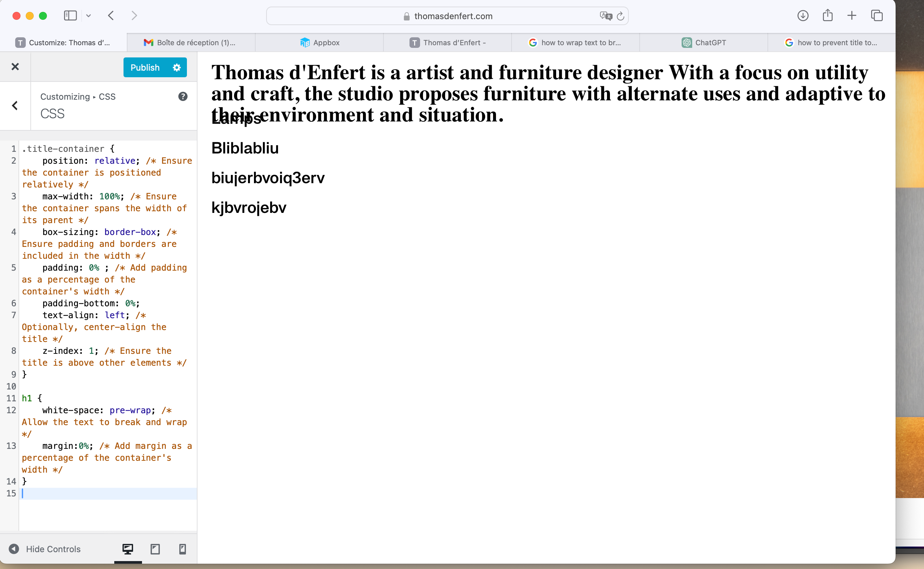Close the Customizer with the X icon
Viewport: 924px width, 569px height.
point(15,67)
